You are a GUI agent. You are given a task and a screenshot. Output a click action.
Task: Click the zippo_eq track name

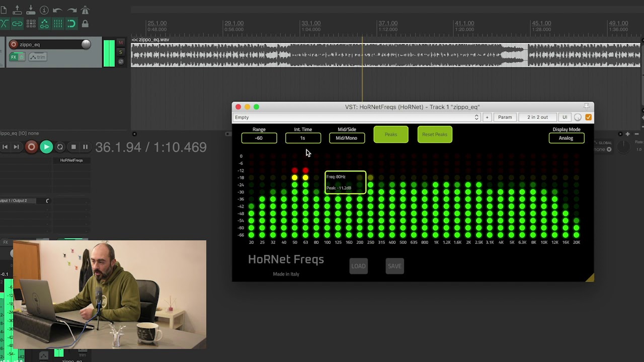[30, 44]
